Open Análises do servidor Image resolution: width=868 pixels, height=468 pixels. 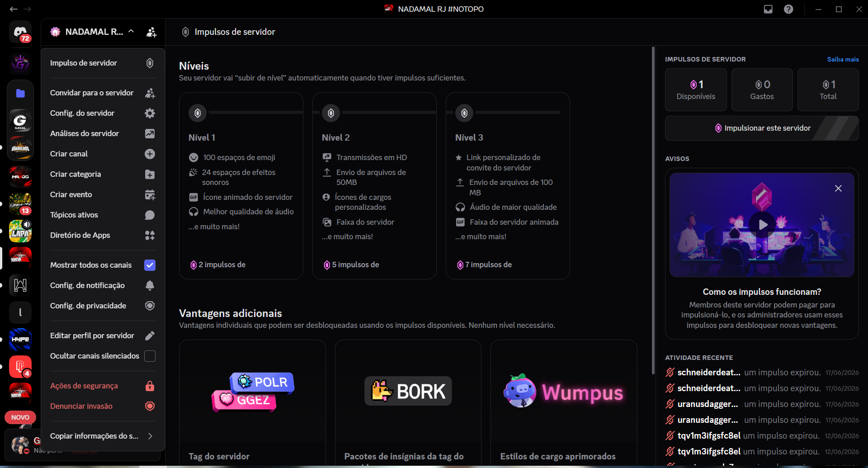103,133
